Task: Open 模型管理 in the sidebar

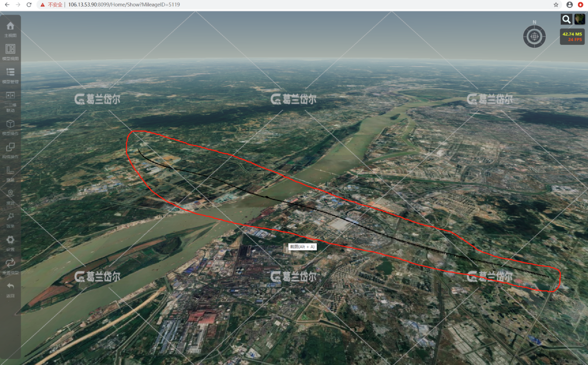Action: point(10,72)
